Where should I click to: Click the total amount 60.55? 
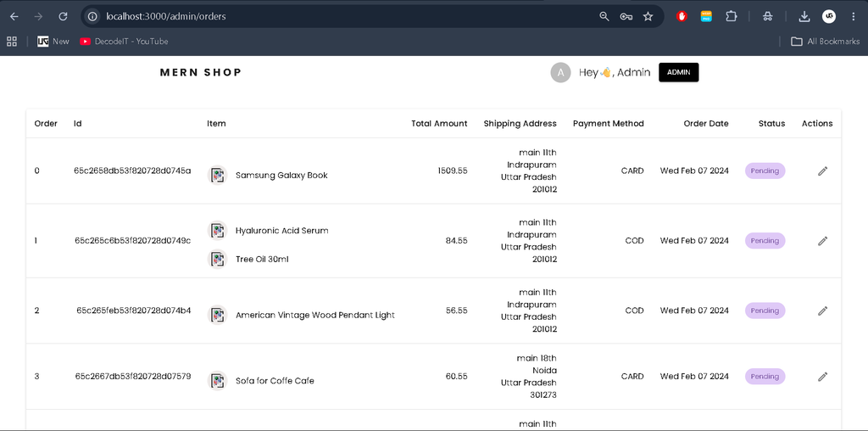(456, 376)
